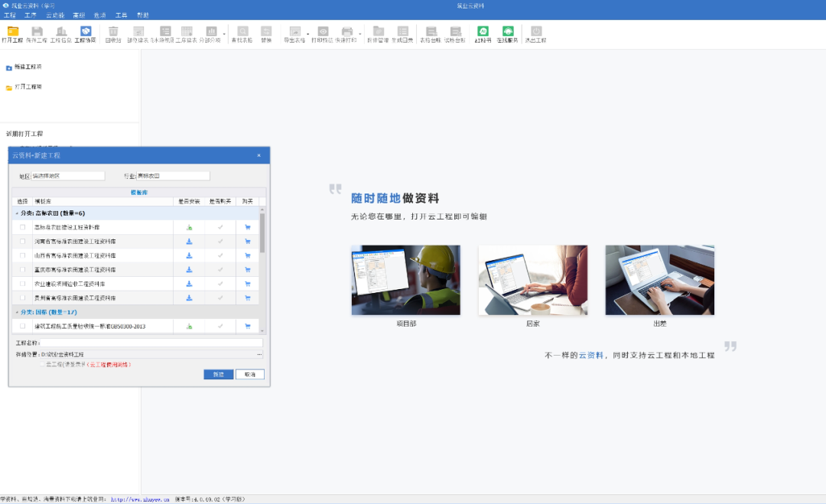Click 新建工程项 in left panel

pyautogui.click(x=24, y=67)
